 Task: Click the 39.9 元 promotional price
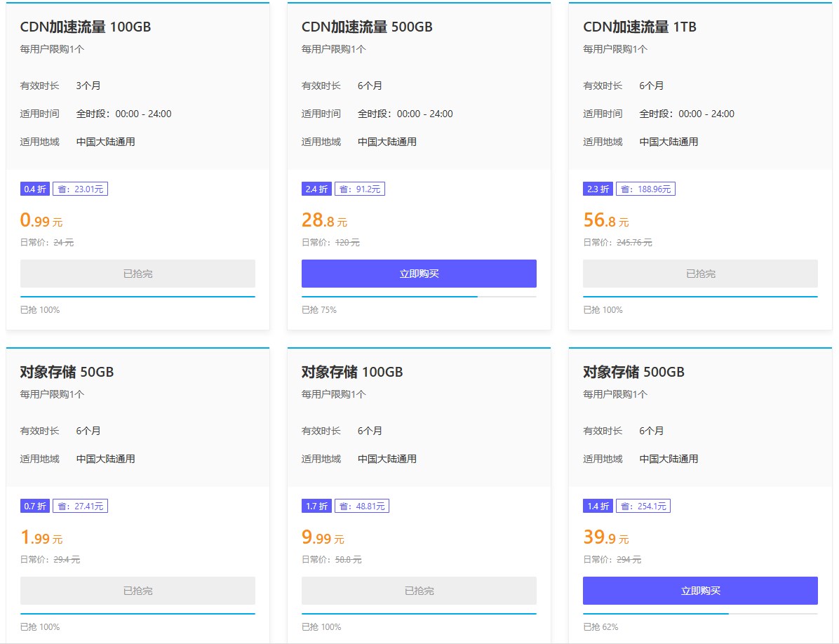click(x=605, y=538)
